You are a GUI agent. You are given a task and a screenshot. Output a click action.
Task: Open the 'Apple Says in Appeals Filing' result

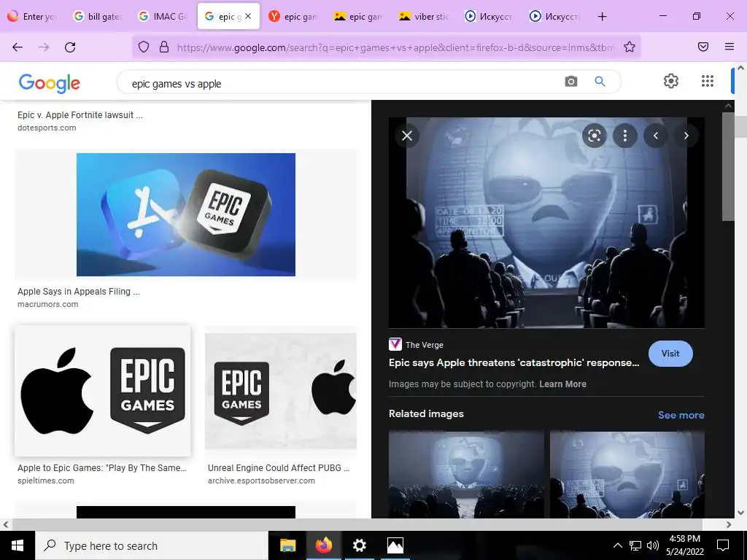point(79,292)
